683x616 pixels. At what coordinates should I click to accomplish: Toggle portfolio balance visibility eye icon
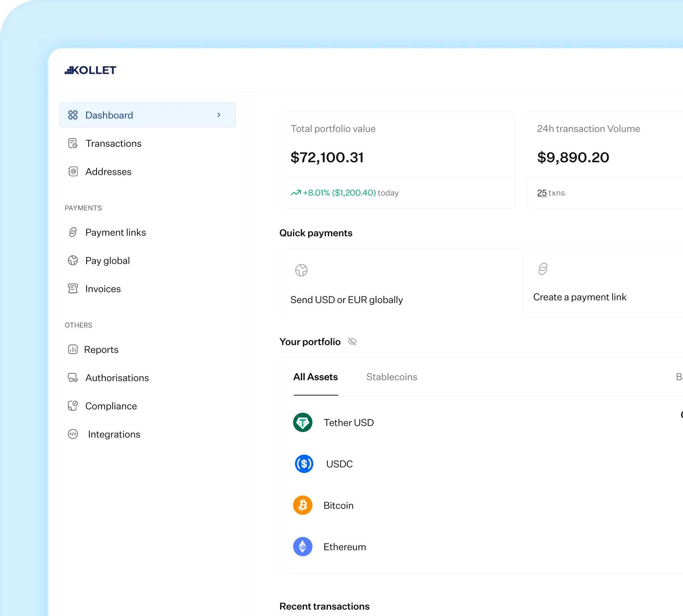coord(352,341)
